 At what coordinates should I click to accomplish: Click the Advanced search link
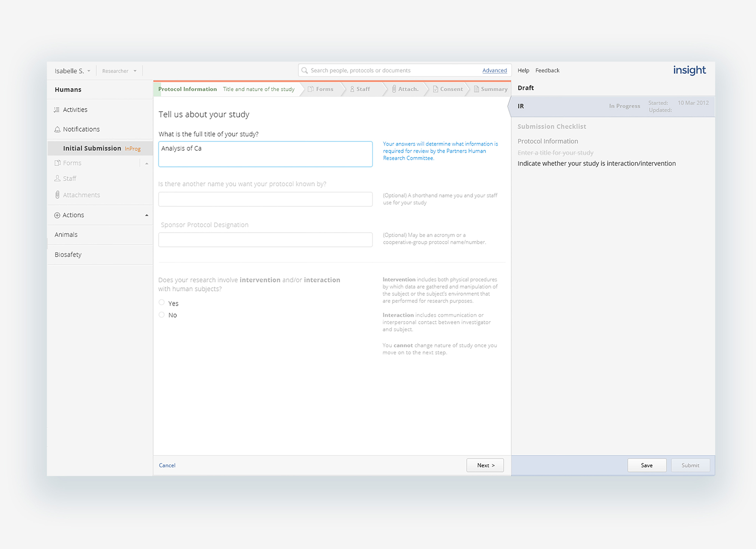[494, 70]
